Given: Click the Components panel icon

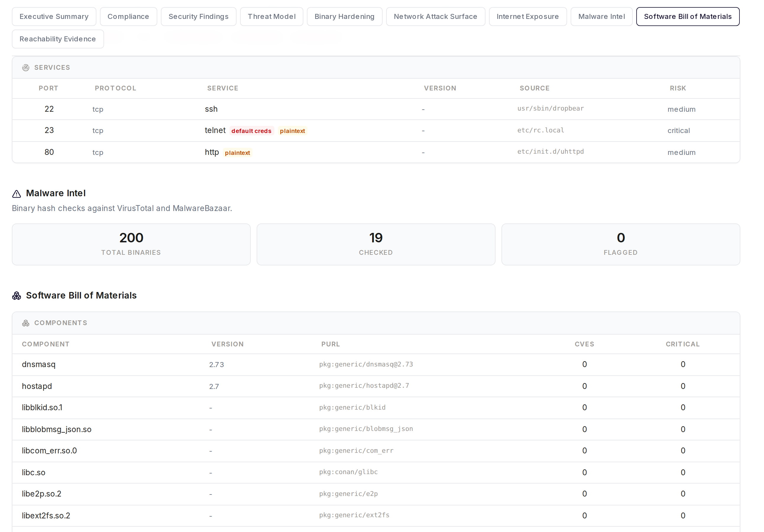Looking at the screenshot, I should tap(26, 323).
